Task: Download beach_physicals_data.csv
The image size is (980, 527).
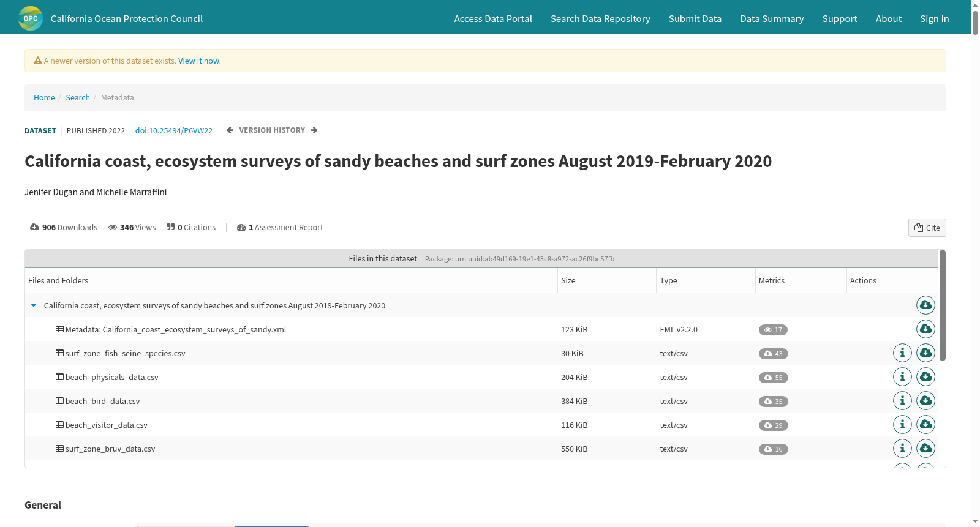Action: [925, 376]
